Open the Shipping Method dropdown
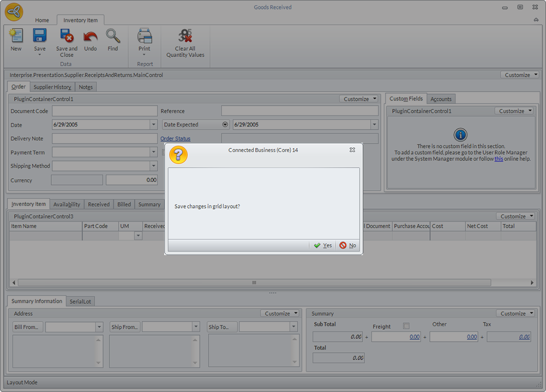This screenshot has height=392, width=546. pos(153,166)
